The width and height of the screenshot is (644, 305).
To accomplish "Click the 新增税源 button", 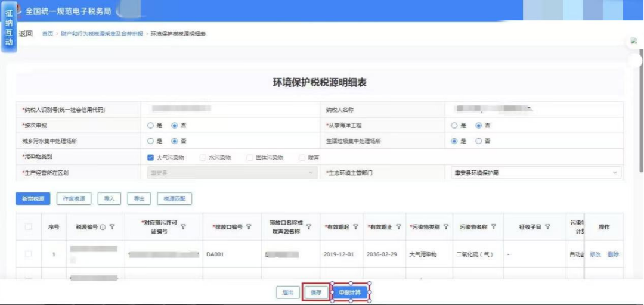I will pyautogui.click(x=33, y=199).
